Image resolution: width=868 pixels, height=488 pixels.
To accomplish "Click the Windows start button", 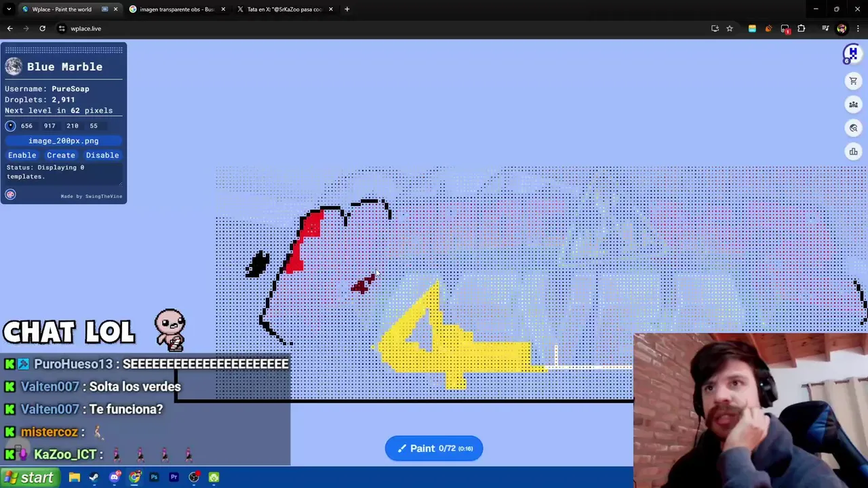I will pyautogui.click(x=28, y=477).
